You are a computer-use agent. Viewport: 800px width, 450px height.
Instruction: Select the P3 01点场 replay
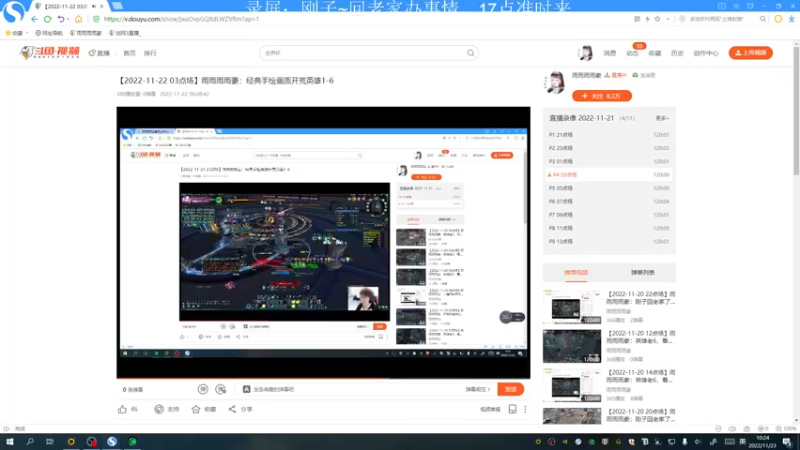(609, 161)
